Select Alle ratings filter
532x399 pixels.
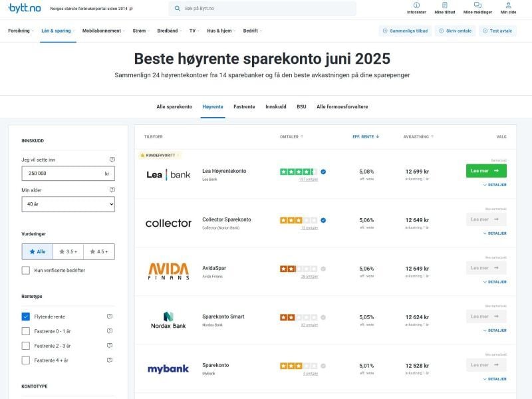(x=37, y=251)
